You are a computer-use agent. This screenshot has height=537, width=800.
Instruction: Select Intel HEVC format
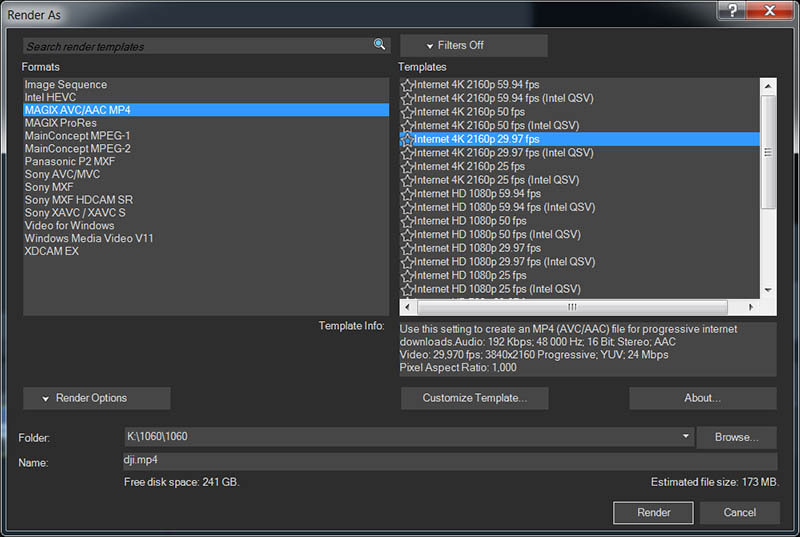[x=206, y=97]
